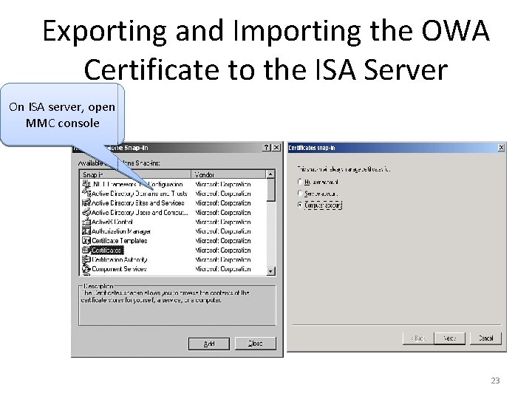Click the Certificates snap-in icon
Image resolution: width=532 pixels, height=399 pixels.
click(x=86, y=250)
